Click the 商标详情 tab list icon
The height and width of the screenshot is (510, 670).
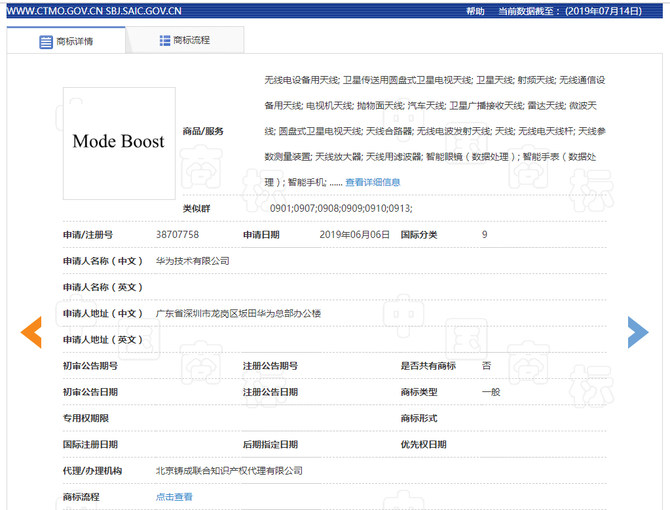(46, 42)
